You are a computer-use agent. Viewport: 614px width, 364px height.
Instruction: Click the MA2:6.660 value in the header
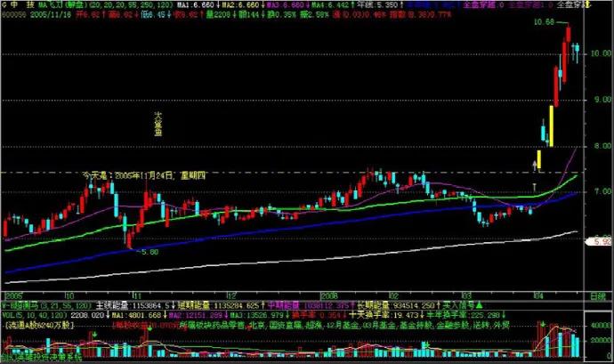(x=240, y=4)
